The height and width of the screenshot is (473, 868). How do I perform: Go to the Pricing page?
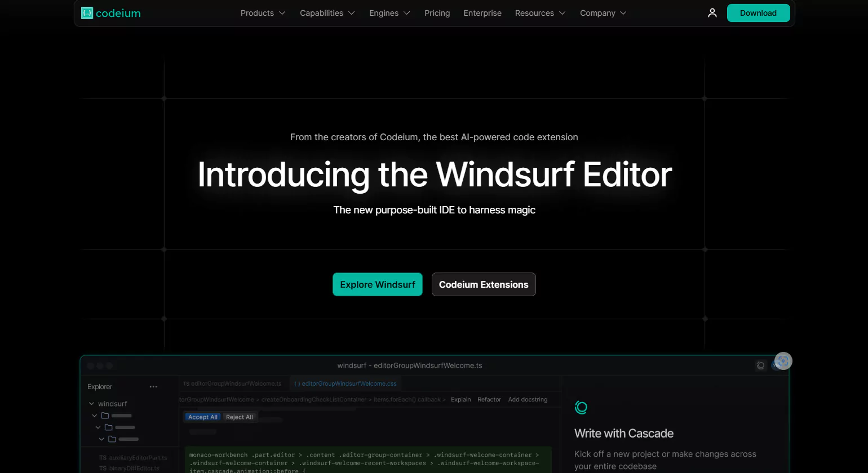(x=437, y=13)
